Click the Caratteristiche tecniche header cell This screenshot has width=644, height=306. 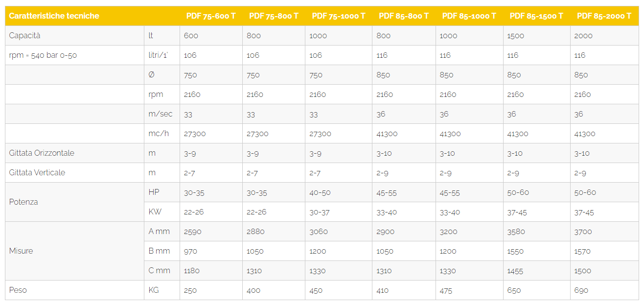tap(75, 16)
